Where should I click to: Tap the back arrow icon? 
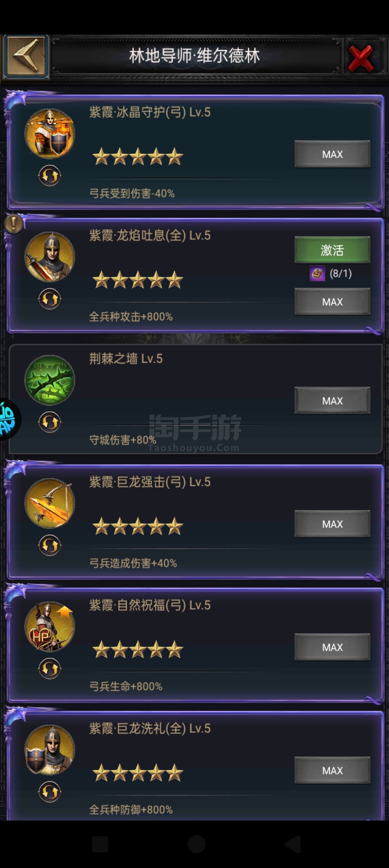tap(26, 56)
